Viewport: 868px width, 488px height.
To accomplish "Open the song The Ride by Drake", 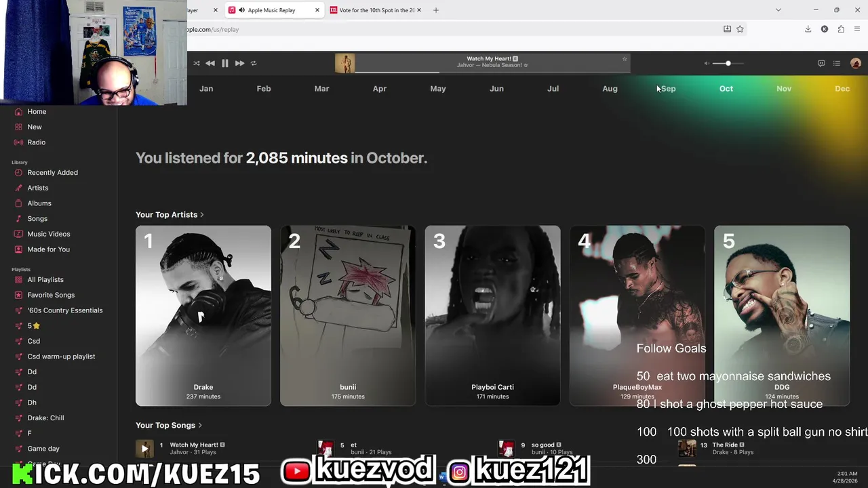I will coord(725,445).
